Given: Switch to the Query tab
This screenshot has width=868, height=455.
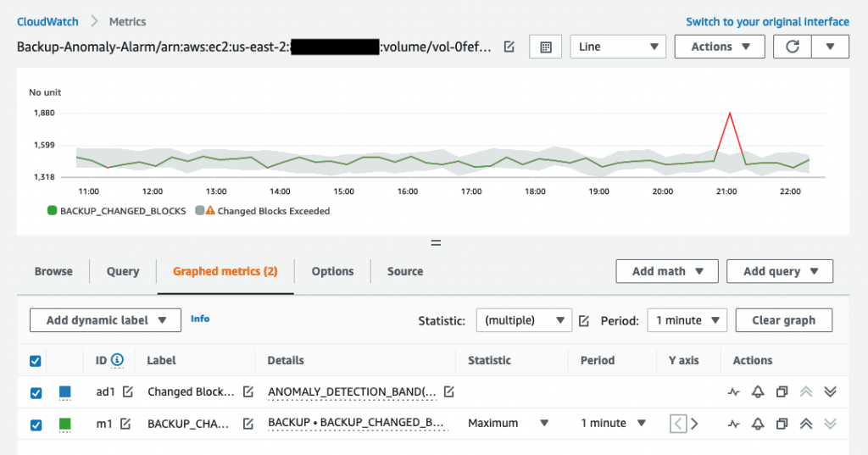Looking at the screenshot, I should point(123,271).
